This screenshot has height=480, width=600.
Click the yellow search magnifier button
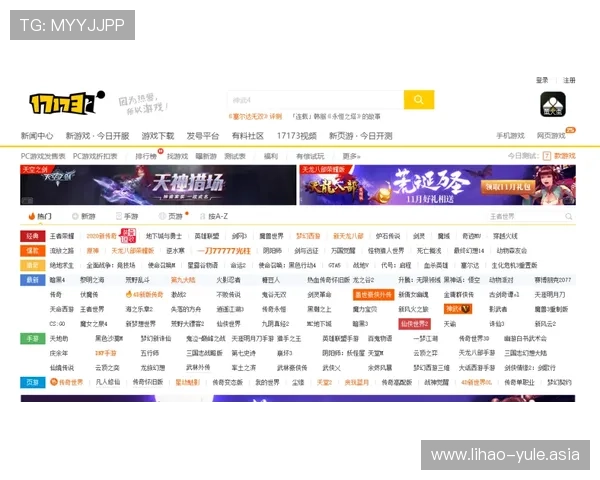419,100
